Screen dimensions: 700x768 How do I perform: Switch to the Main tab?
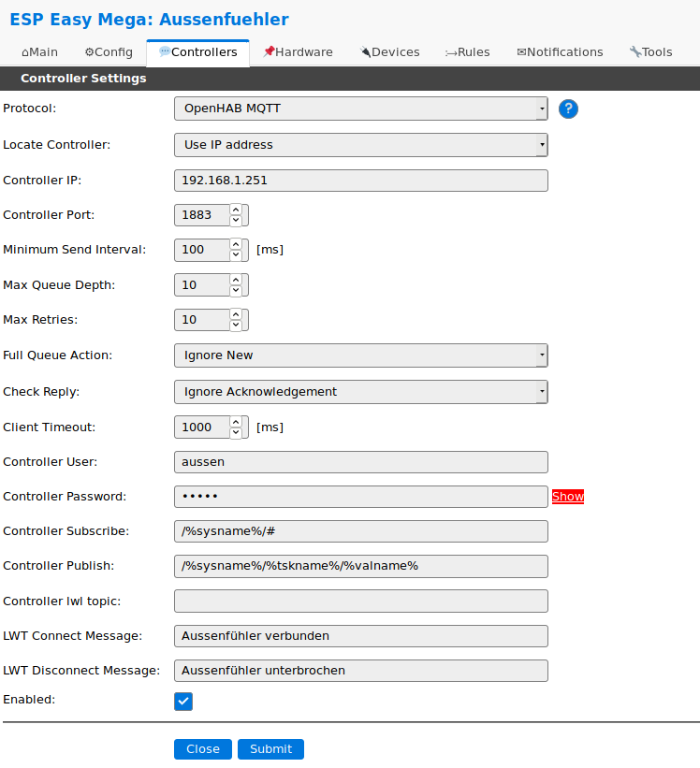(x=39, y=52)
